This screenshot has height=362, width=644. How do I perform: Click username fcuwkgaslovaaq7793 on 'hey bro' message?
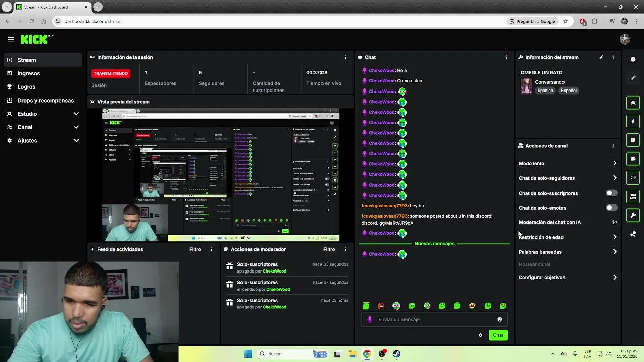(x=384, y=206)
